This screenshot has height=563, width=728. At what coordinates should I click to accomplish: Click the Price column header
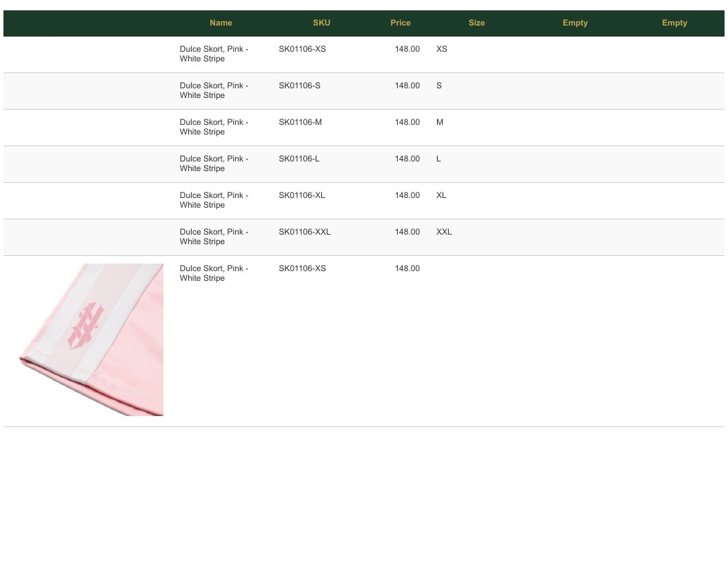tap(401, 23)
